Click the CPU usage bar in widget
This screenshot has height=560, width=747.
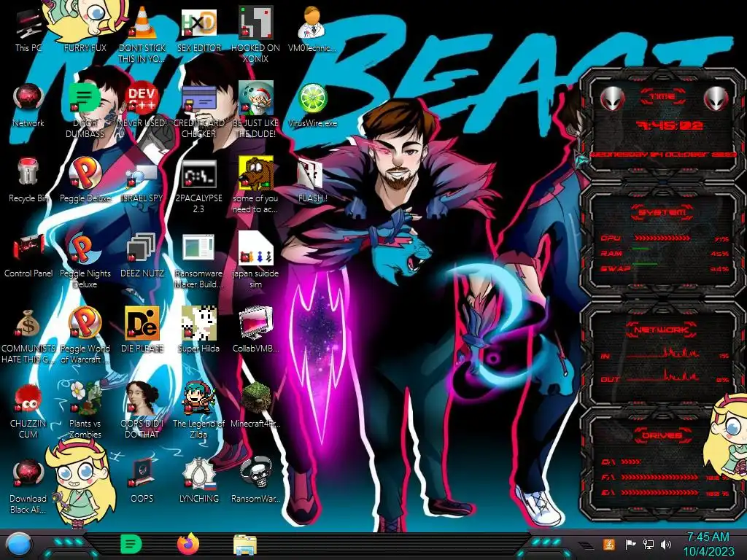(x=662, y=238)
